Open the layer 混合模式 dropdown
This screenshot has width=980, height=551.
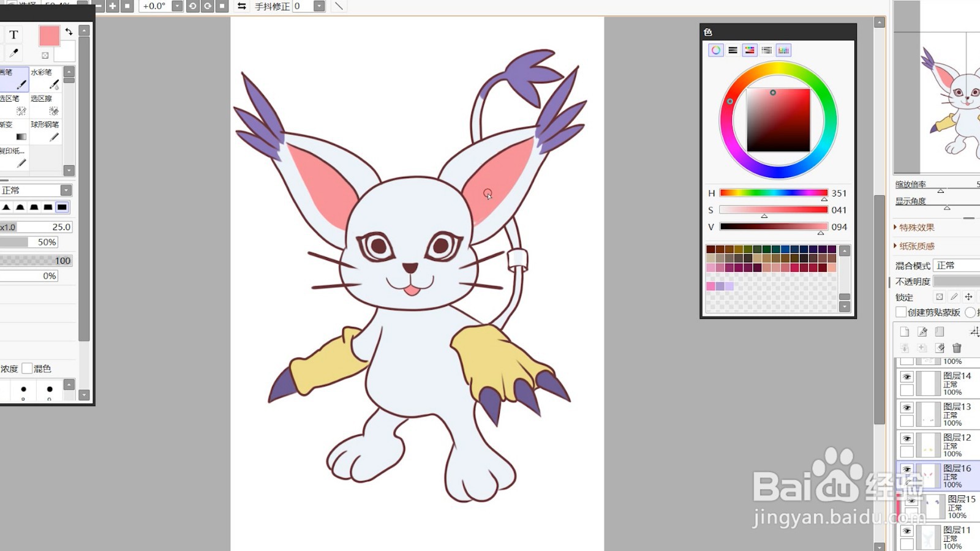click(x=957, y=266)
